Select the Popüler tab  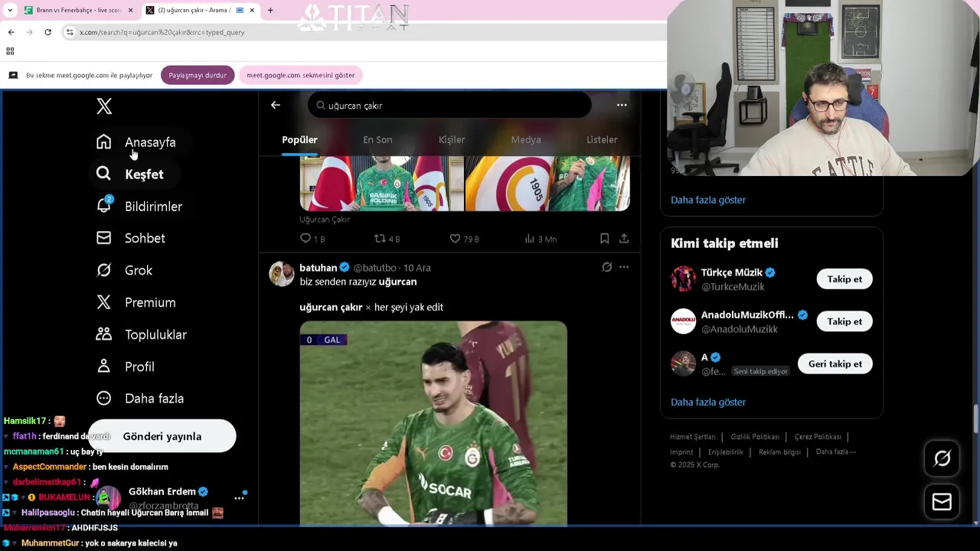pos(299,140)
